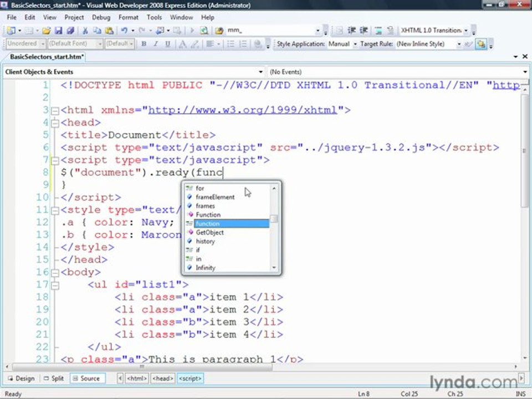Click the Foreground Color A icon
The width and height of the screenshot is (532, 399).
182,44
